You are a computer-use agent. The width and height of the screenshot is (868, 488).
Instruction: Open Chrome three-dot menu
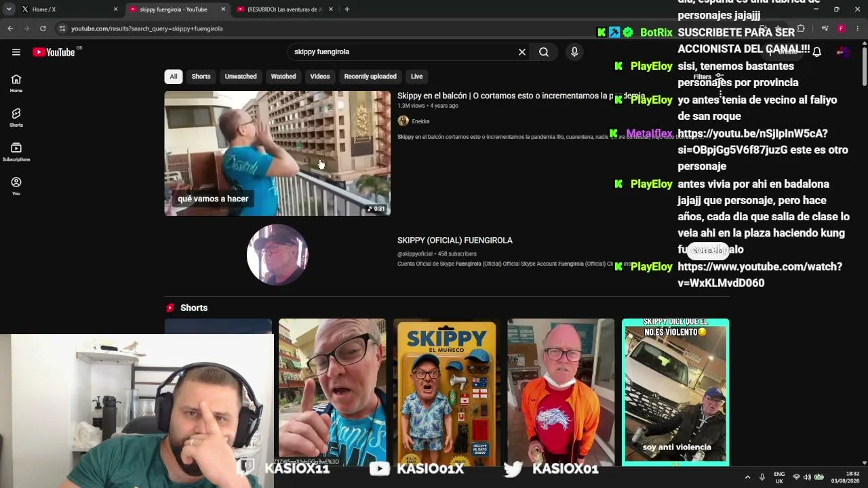tap(858, 28)
